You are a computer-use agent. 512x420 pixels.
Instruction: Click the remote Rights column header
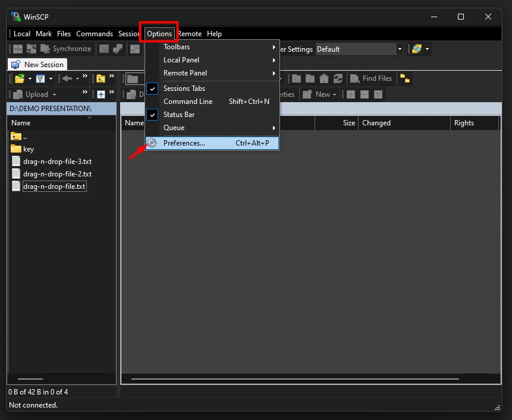(475, 123)
